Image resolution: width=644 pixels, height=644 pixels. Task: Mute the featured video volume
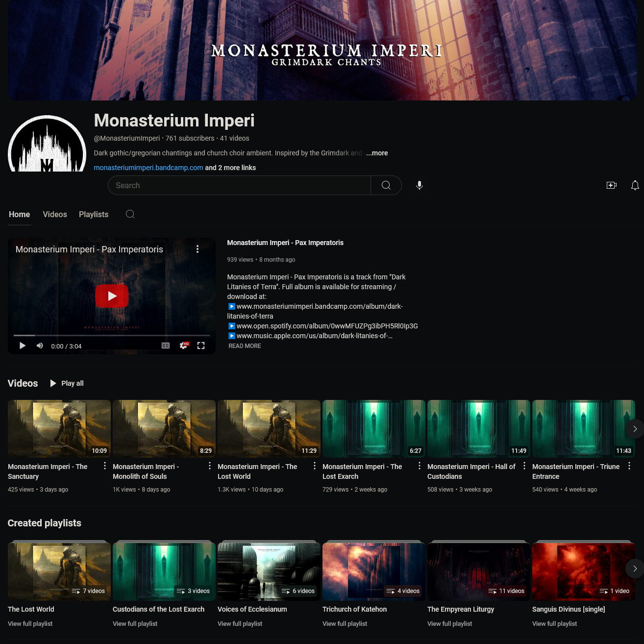coord(40,346)
